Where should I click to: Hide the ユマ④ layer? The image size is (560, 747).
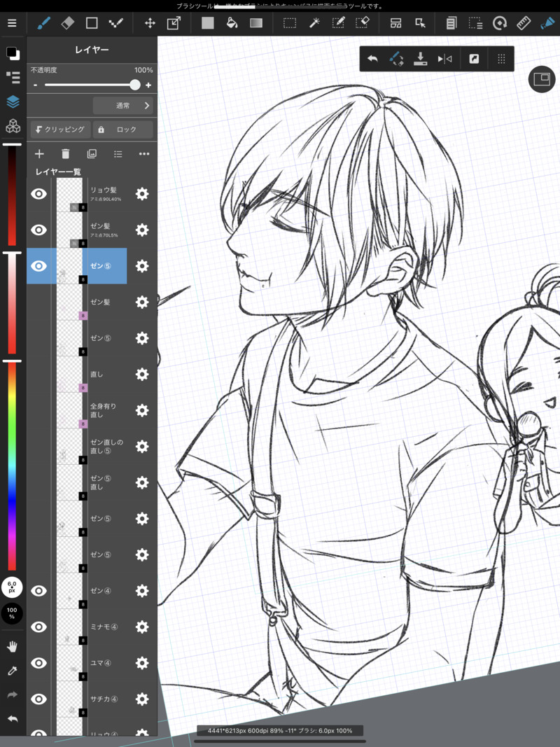[38, 663]
